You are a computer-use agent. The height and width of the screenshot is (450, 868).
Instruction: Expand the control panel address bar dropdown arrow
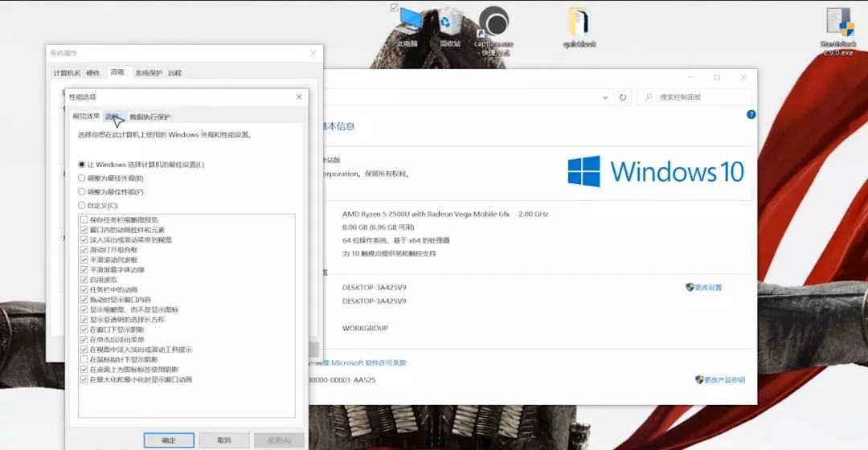click(x=605, y=97)
